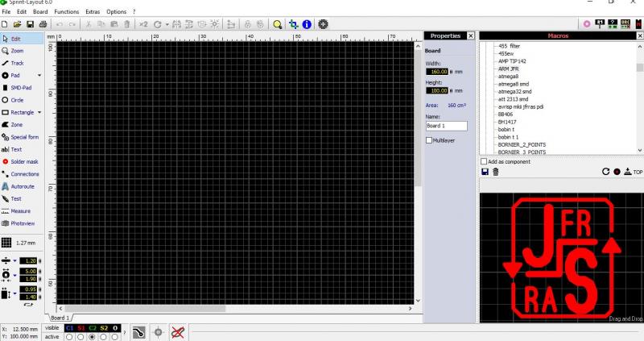Viewport: 644px width, 341px height.
Task: Set O as the active layer
Action: (115, 337)
